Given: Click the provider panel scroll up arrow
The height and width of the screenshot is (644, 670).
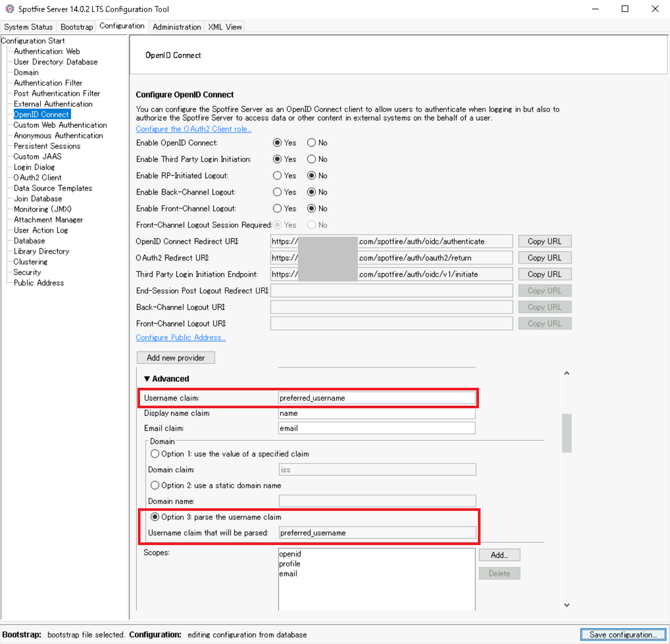Looking at the screenshot, I should [x=567, y=373].
